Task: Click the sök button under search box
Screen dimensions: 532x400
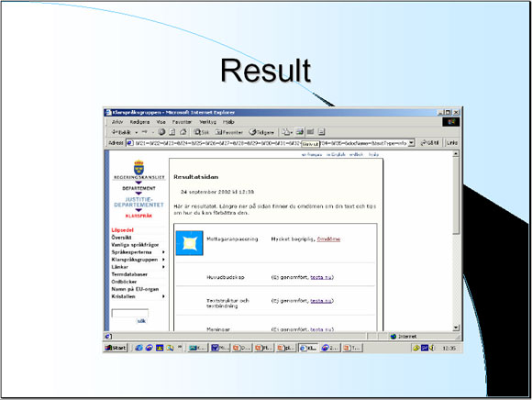Action: (x=141, y=321)
